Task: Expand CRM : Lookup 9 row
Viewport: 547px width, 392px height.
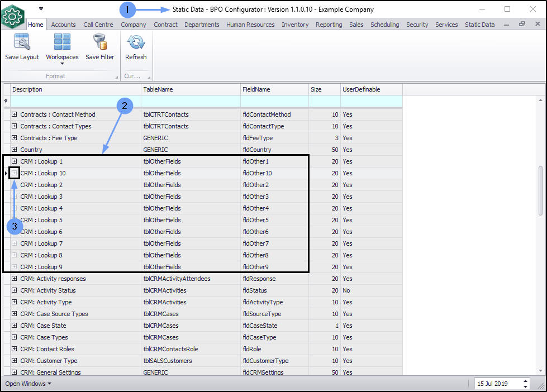Action: pyautogui.click(x=14, y=267)
